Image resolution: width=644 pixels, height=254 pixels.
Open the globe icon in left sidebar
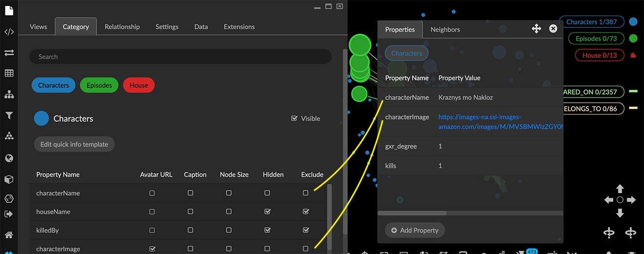point(9,158)
